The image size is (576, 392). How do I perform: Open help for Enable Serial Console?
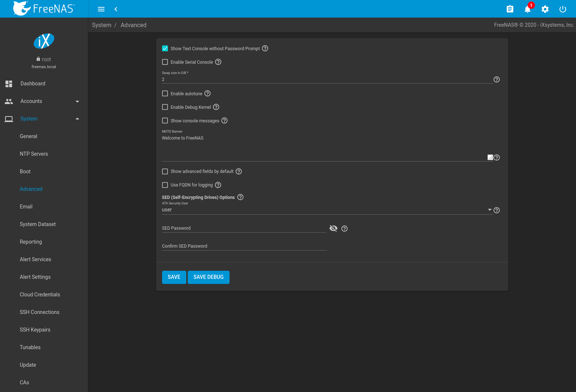(x=218, y=62)
